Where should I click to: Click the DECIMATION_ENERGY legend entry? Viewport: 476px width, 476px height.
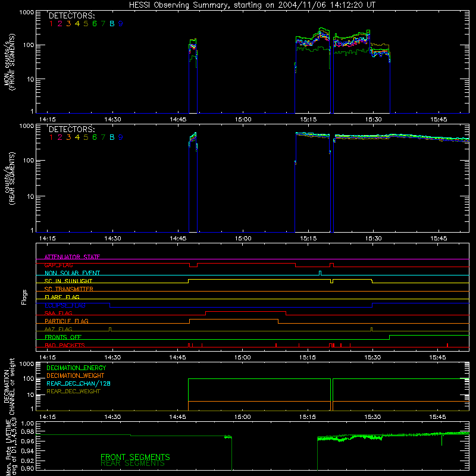pos(76,368)
